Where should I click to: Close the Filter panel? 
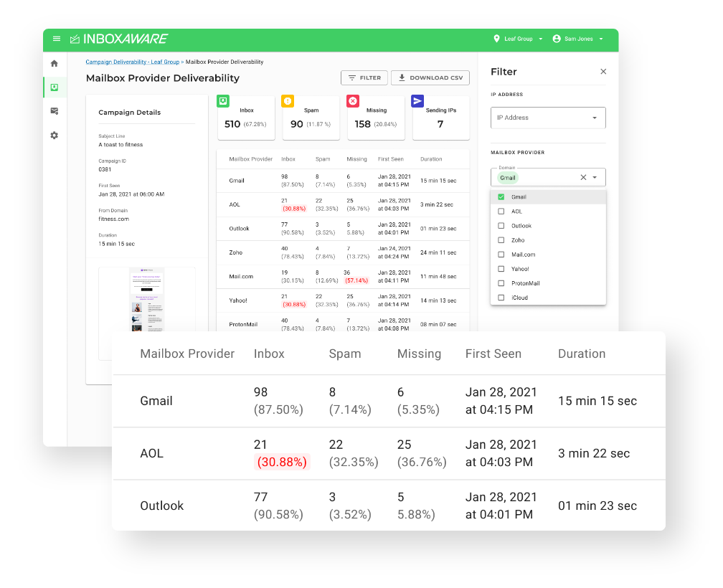tap(603, 72)
